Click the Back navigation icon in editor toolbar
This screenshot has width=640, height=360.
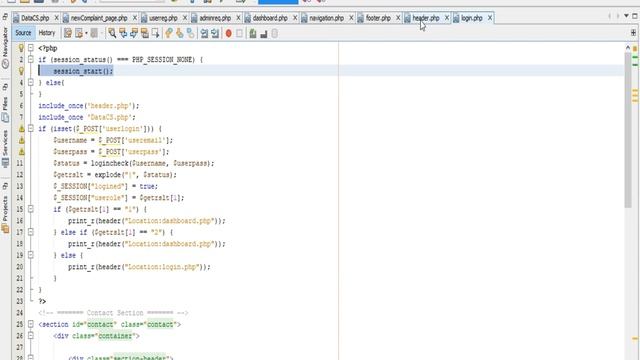pyautogui.click(x=78, y=33)
